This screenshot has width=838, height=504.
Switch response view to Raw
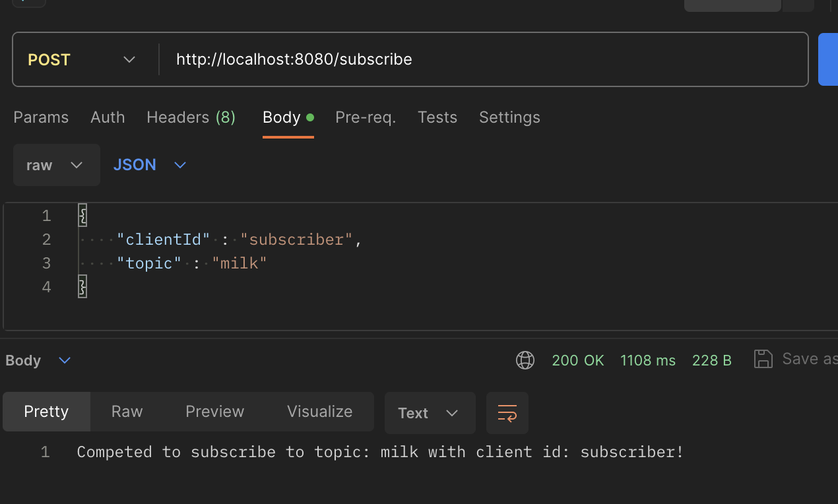(127, 412)
